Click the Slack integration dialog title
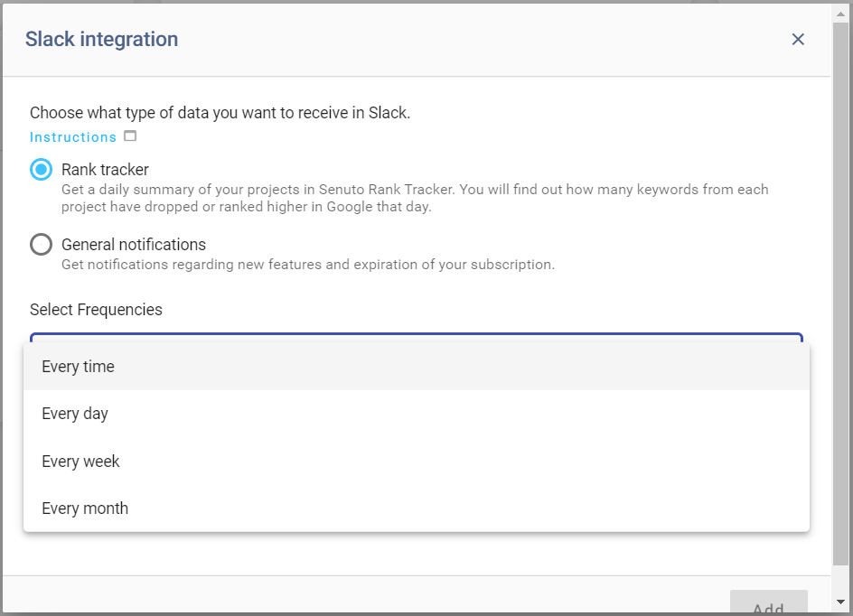853x616 pixels. pos(102,39)
